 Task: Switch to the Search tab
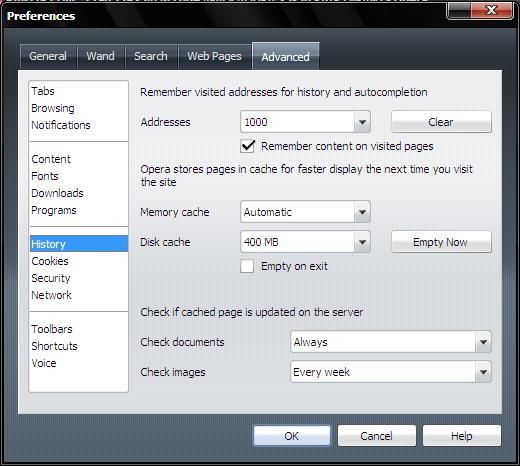tap(151, 56)
